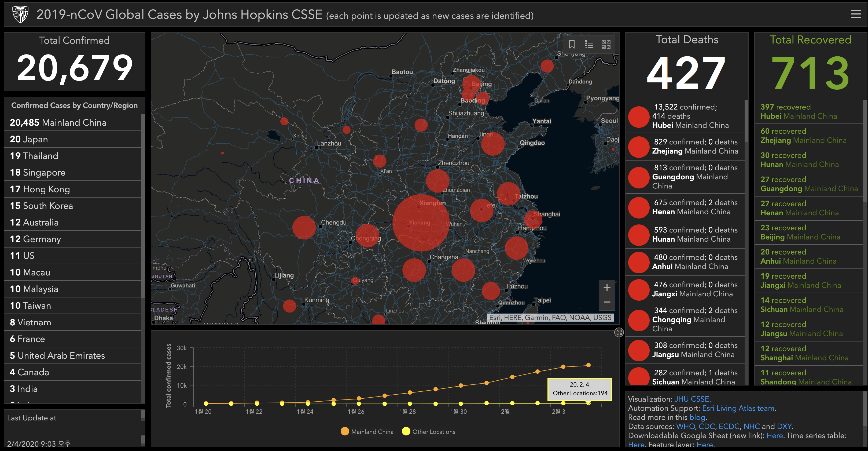Open the JHU CSSE link
The height and width of the screenshot is (451, 868).
692,399
